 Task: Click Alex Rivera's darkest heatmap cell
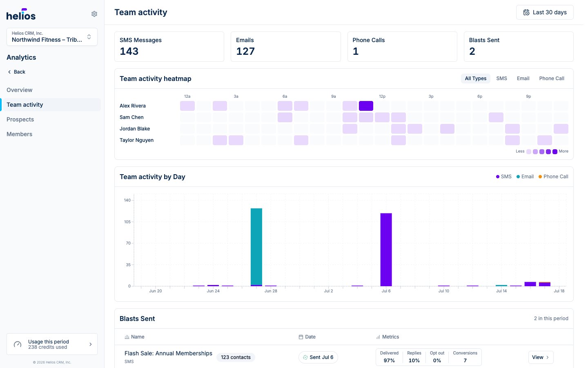point(366,106)
